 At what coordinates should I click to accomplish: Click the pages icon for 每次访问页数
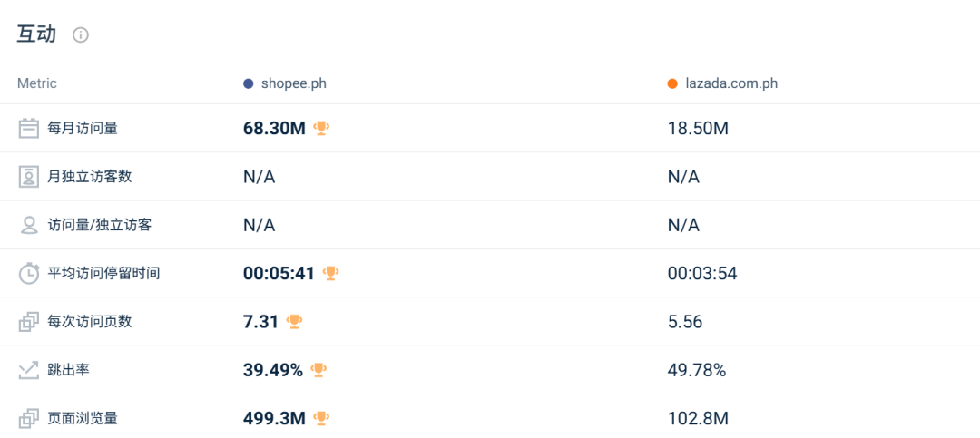pyautogui.click(x=29, y=322)
